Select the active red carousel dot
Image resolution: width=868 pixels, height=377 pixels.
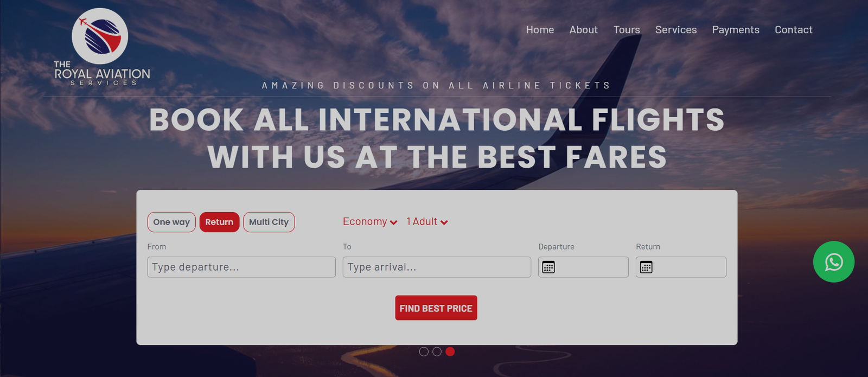(450, 352)
